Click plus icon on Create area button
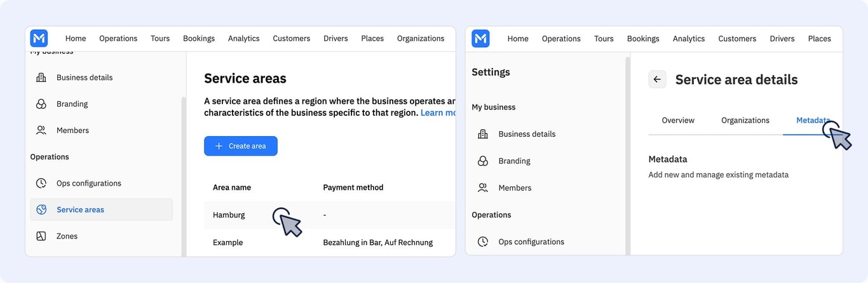This screenshot has width=868, height=283. coord(219,146)
